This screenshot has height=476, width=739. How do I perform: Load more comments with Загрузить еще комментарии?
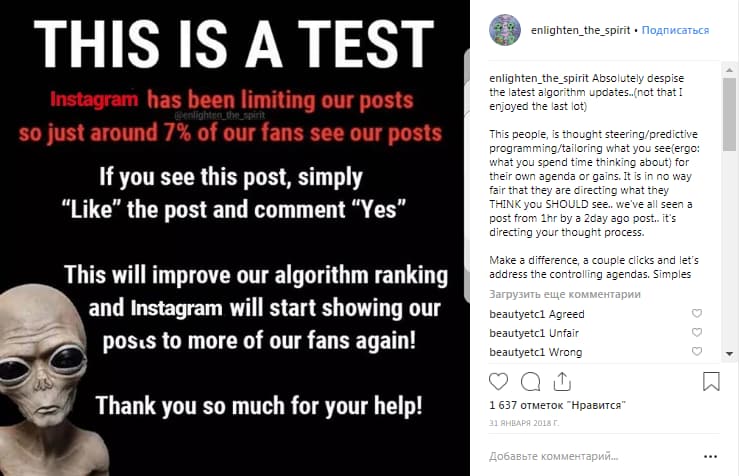565,294
